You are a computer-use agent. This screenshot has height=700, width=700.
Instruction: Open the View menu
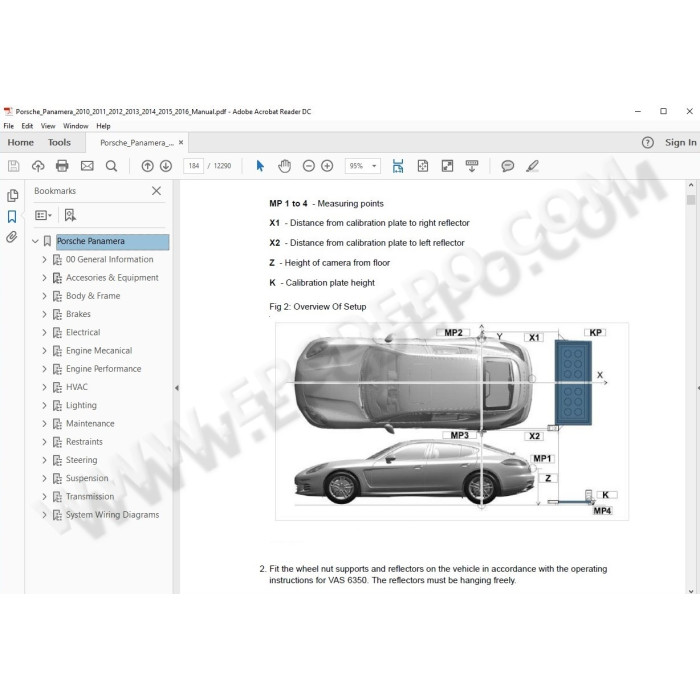pyautogui.click(x=48, y=126)
